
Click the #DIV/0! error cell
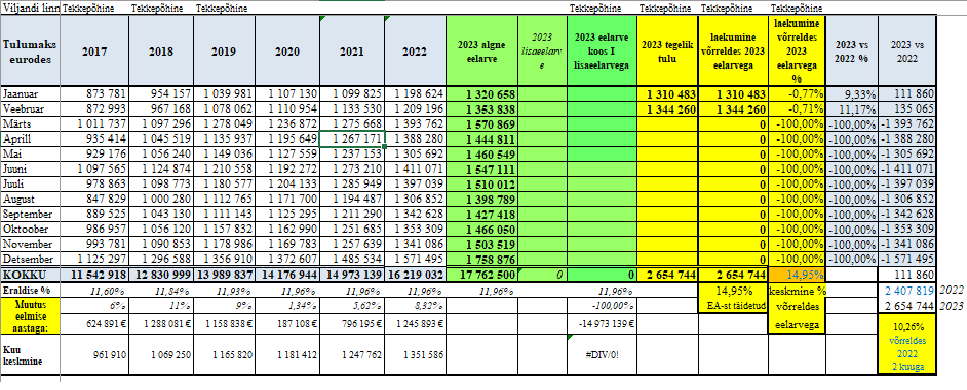tap(602, 354)
